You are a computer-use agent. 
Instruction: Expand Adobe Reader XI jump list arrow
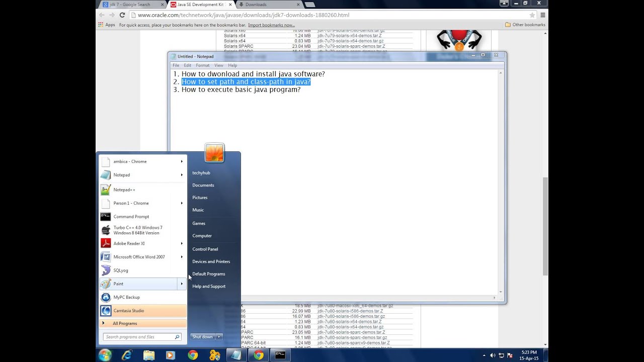coord(182,243)
